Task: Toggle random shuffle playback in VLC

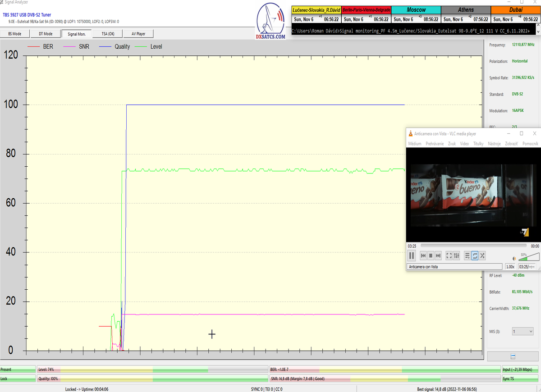Action: coord(482,256)
